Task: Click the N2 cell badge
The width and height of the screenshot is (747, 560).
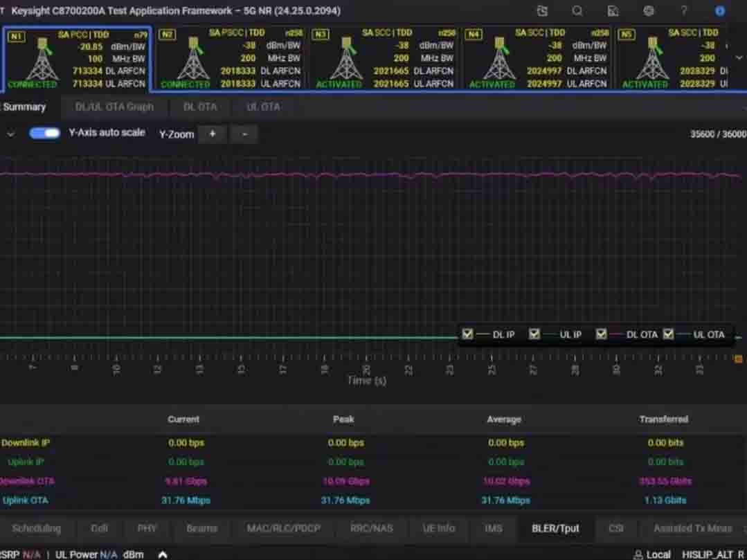Action: click(x=167, y=35)
